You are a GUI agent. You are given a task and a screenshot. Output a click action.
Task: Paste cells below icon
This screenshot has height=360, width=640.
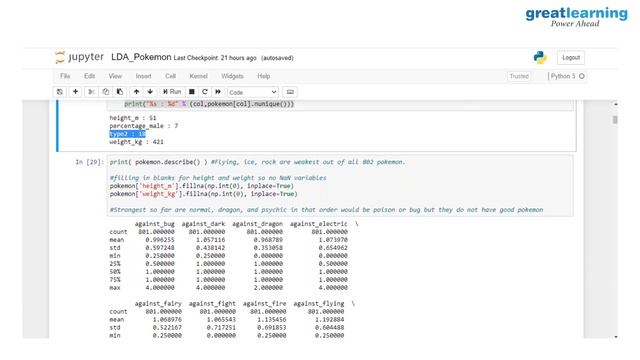tap(120, 92)
